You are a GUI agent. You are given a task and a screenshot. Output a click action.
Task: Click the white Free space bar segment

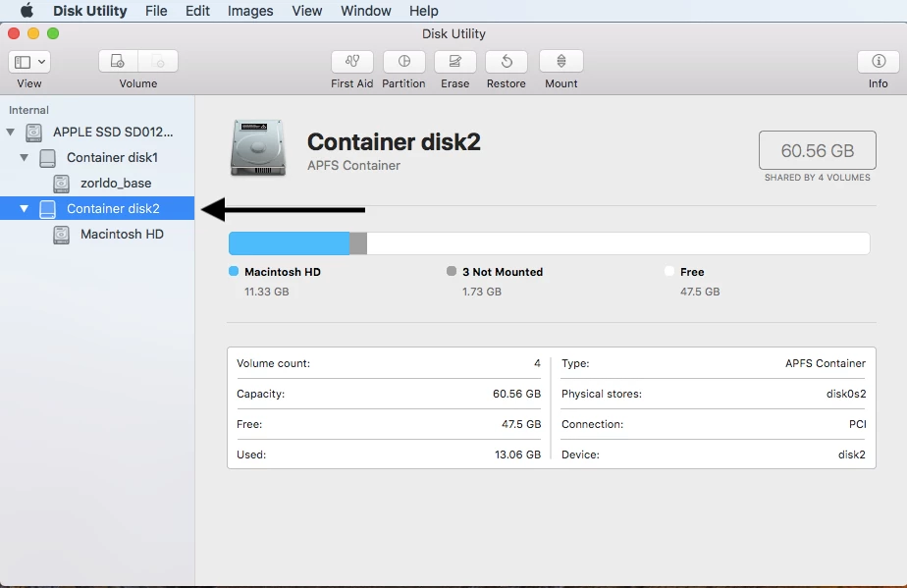pyautogui.click(x=618, y=243)
